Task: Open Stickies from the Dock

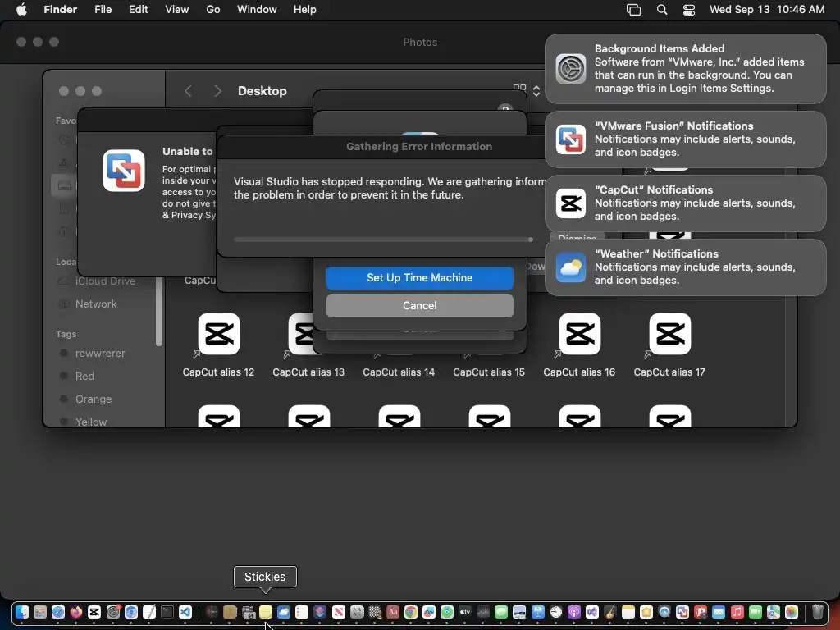Action: tap(266, 612)
